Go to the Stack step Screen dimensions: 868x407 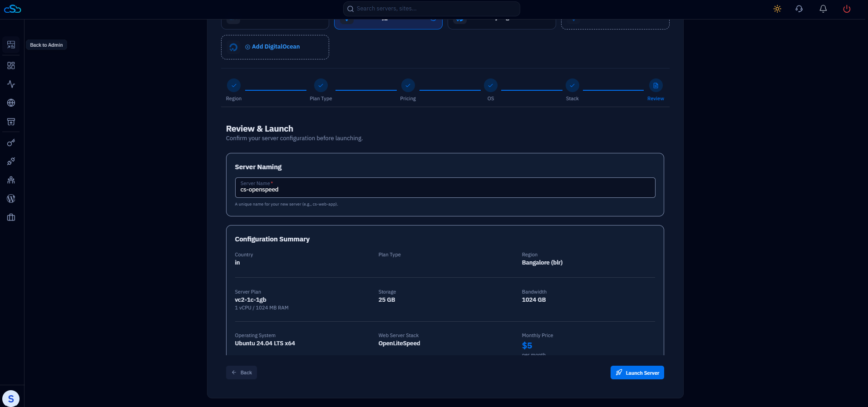572,90
